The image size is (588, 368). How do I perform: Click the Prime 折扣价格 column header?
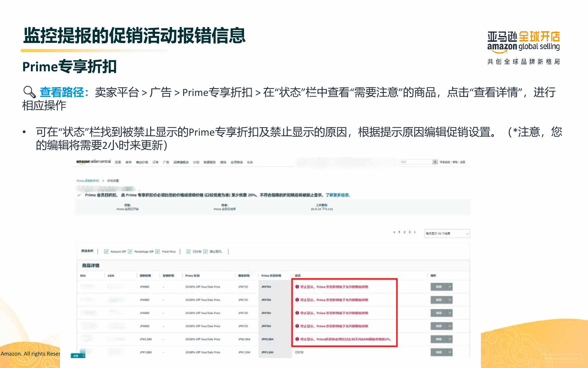click(x=271, y=276)
